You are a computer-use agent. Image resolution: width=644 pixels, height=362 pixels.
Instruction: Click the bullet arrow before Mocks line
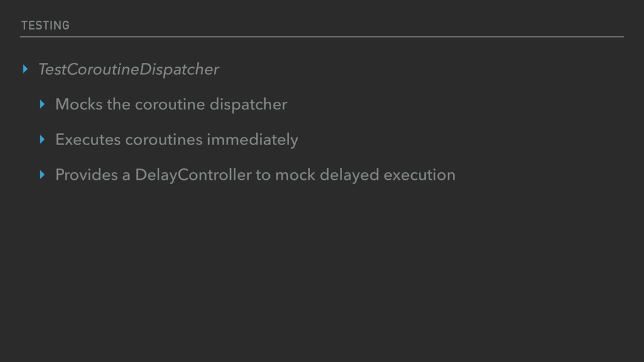tap(42, 104)
